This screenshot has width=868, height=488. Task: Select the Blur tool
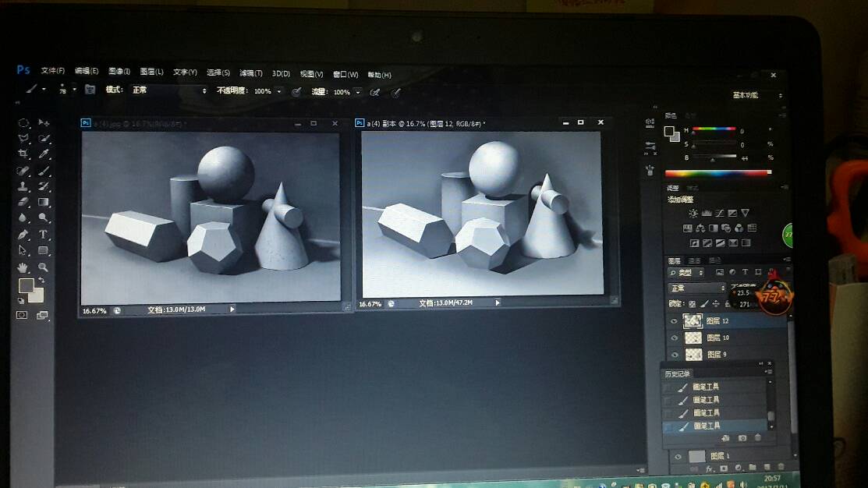click(23, 218)
